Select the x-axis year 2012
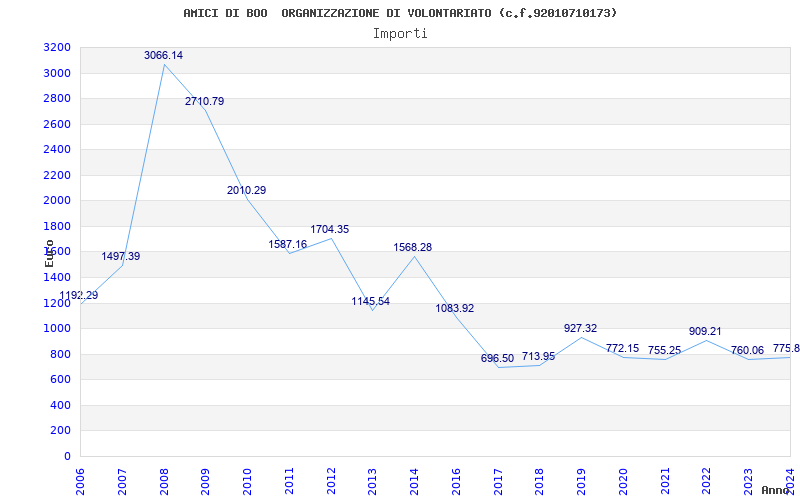 (x=331, y=482)
